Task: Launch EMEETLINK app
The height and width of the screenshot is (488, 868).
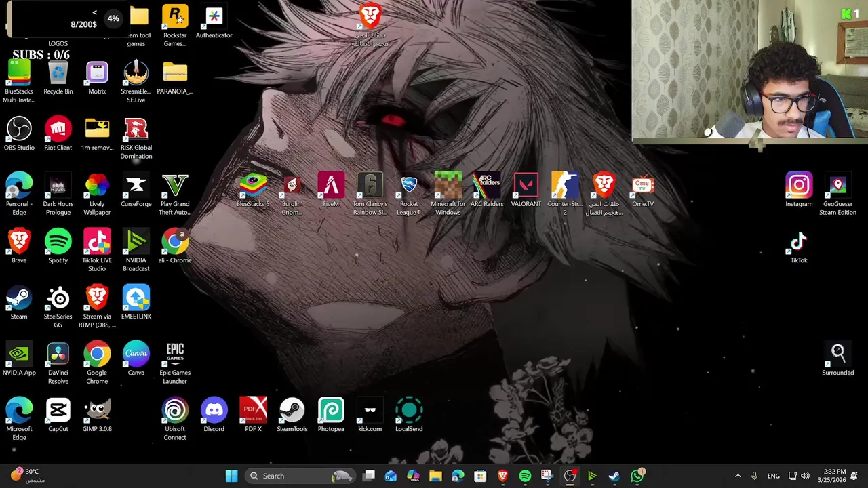Action: [136, 302]
